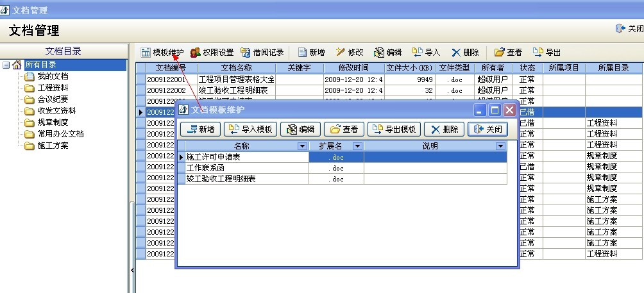
Task: Select 工程资料 folder in the directory tree
Action: click(x=52, y=88)
